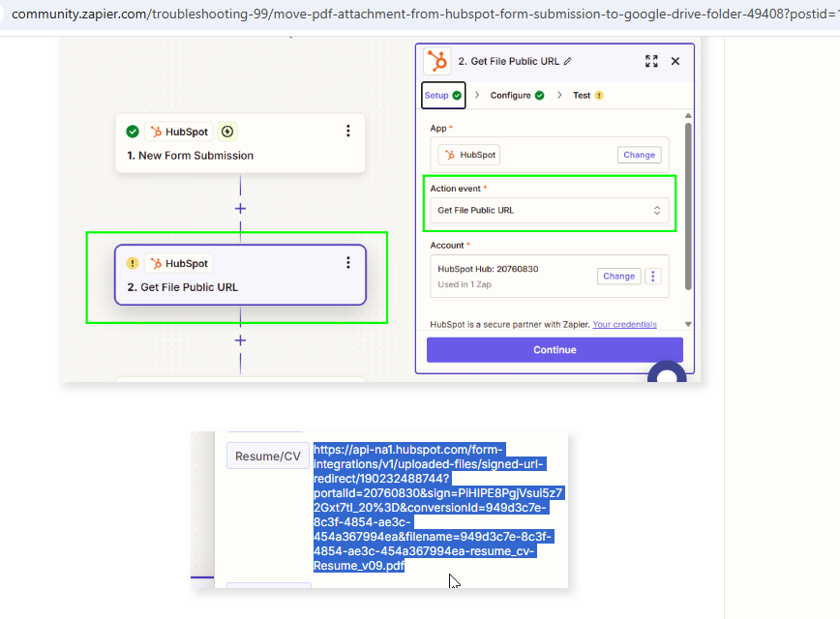This screenshot has width=840, height=619.
Task: Click the scrollbar up arrow in panel
Action: pyautogui.click(x=688, y=116)
